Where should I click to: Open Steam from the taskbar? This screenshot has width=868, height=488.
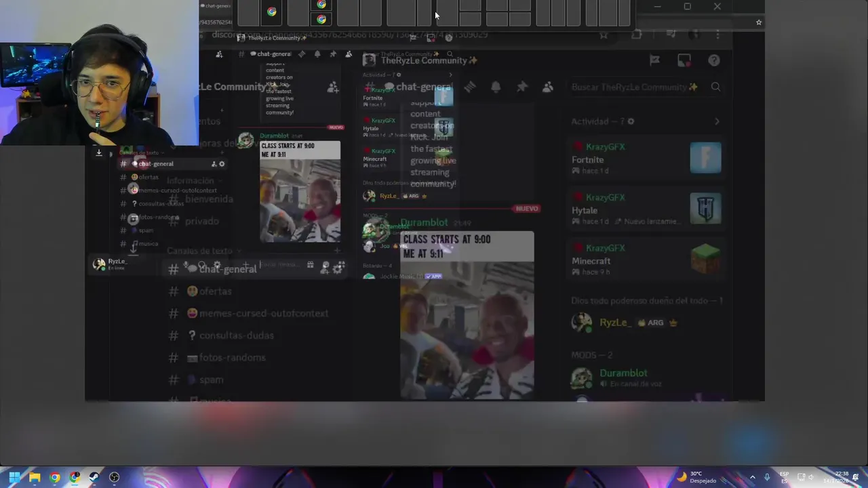tap(94, 477)
